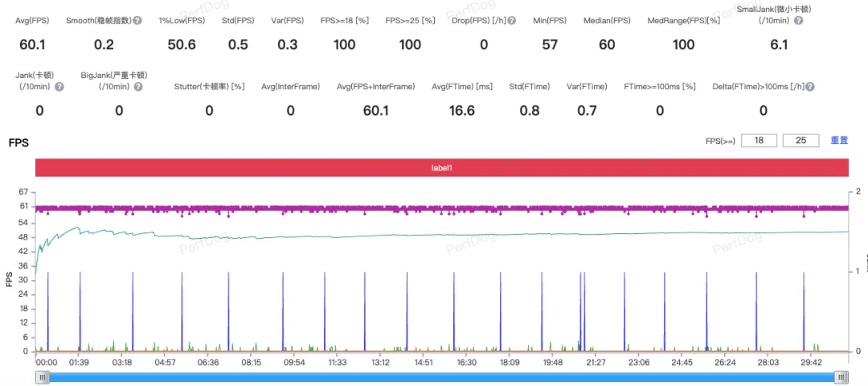868x386 pixels.
Task: Click the blue timeline range slider bar
Action: point(442,377)
